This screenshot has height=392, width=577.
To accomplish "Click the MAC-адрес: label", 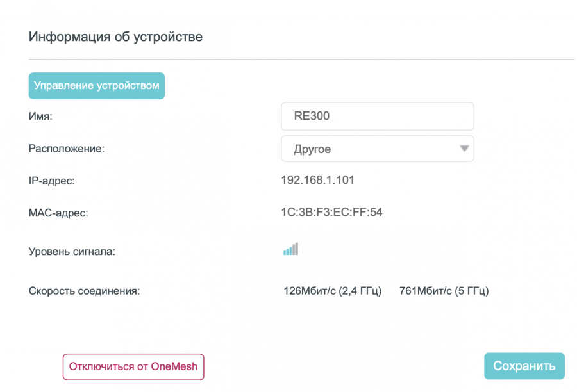I will pyautogui.click(x=58, y=213).
